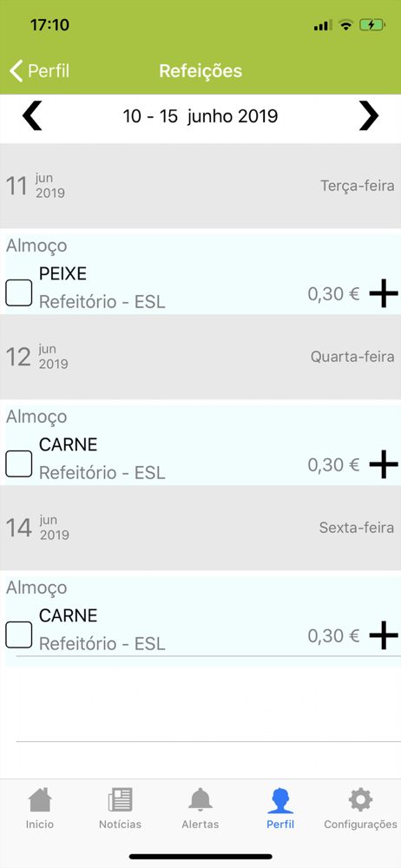Viewport: 401px width, 868px height.
Task: Select the Perfil tab in bottom bar
Action: click(x=280, y=808)
